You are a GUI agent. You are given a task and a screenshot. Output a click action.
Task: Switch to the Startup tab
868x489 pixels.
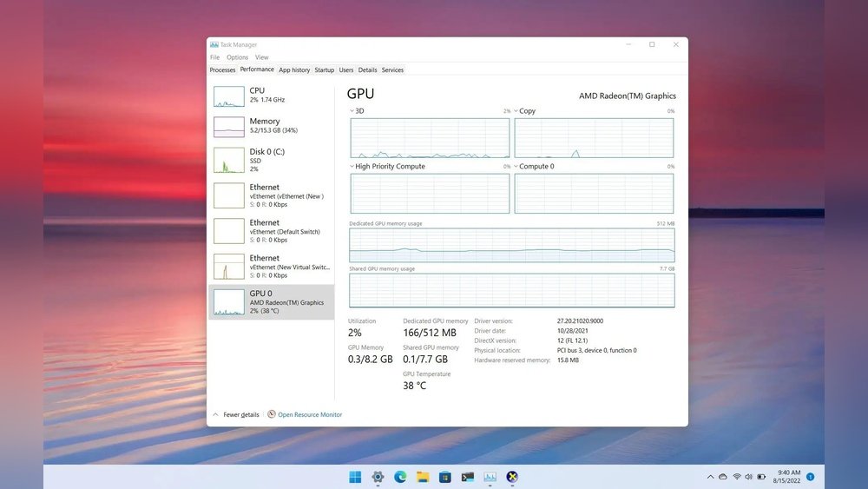click(324, 69)
